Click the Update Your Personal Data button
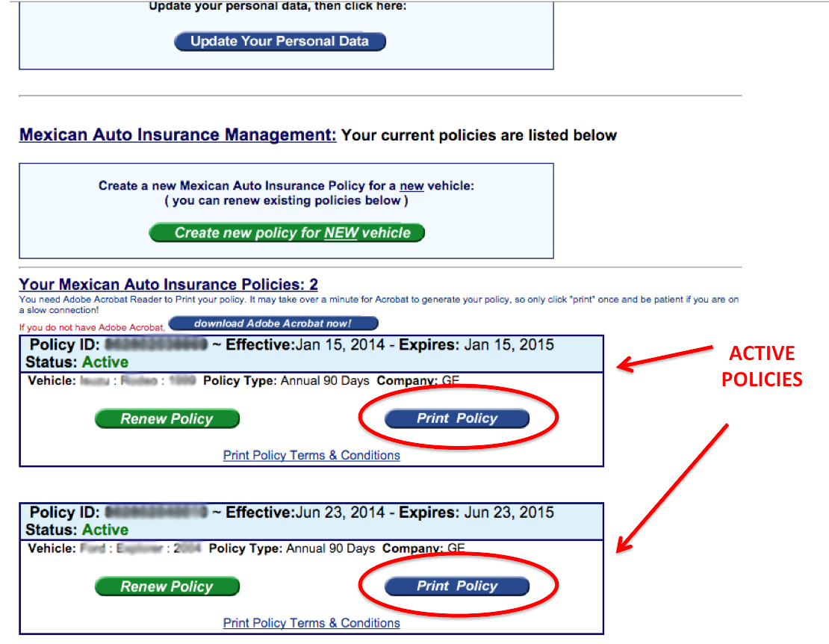 click(x=279, y=41)
